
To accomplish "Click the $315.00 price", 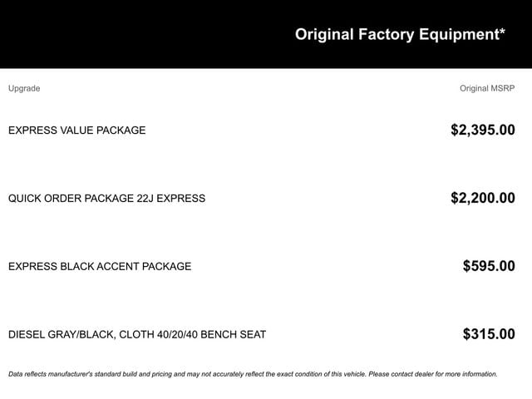I will click(x=489, y=334).
